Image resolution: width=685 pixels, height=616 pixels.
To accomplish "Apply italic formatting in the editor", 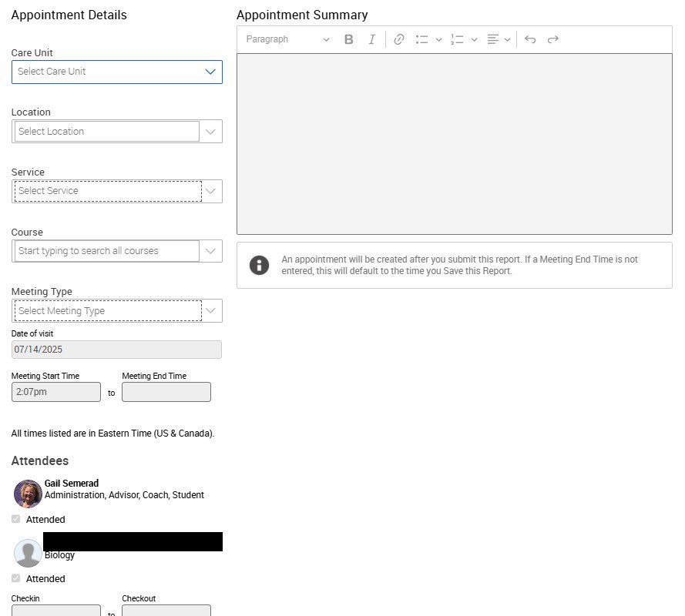I will pos(372,39).
